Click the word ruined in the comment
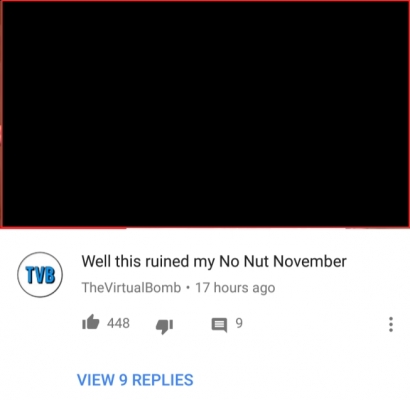The width and height of the screenshot is (410, 400). [x=167, y=261]
